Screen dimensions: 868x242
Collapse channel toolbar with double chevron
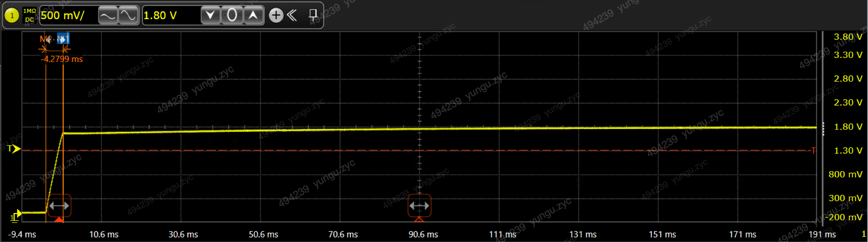click(292, 16)
